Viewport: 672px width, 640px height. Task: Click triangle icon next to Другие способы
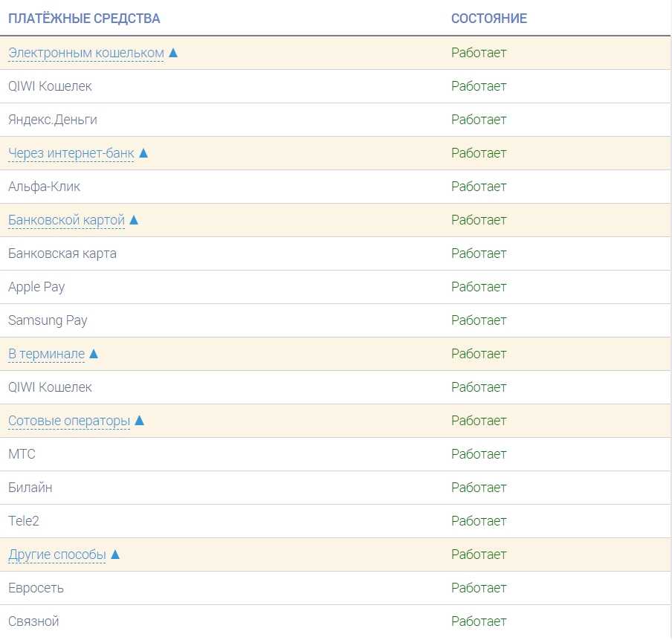115,555
